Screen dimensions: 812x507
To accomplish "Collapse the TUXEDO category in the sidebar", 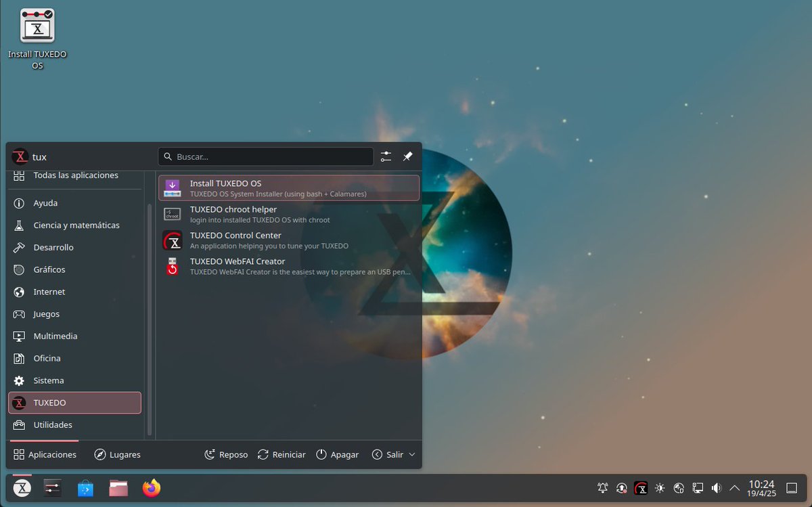I will 74,402.
